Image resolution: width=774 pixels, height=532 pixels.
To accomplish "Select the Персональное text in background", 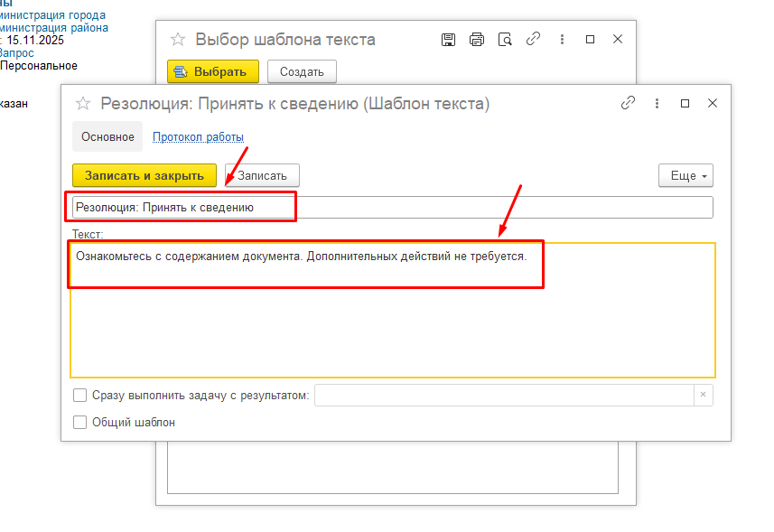I will tap(39, 66).
